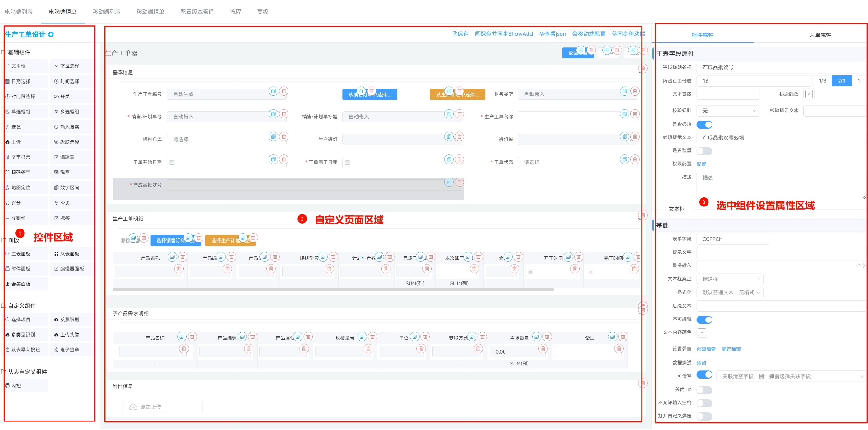The image size is (868, 430).
Task: Select the 日期选择 calendar component
Action: 21,81
